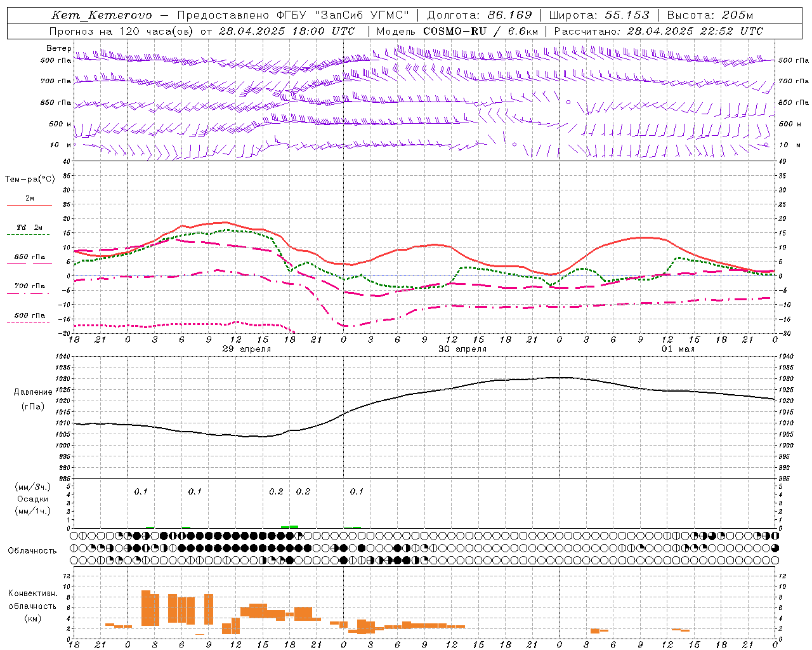Select the Высота: 205м value
Viewport: 812px width, 650px height.
tap(710, 15)
